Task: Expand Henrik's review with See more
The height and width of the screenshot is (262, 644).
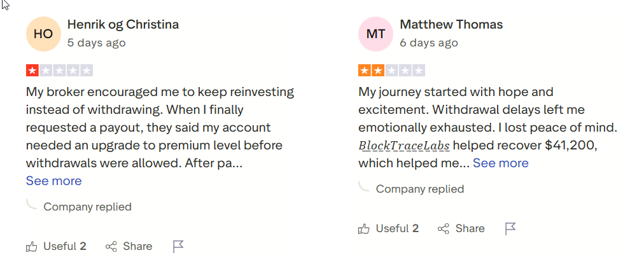Action: click(53, 181)
